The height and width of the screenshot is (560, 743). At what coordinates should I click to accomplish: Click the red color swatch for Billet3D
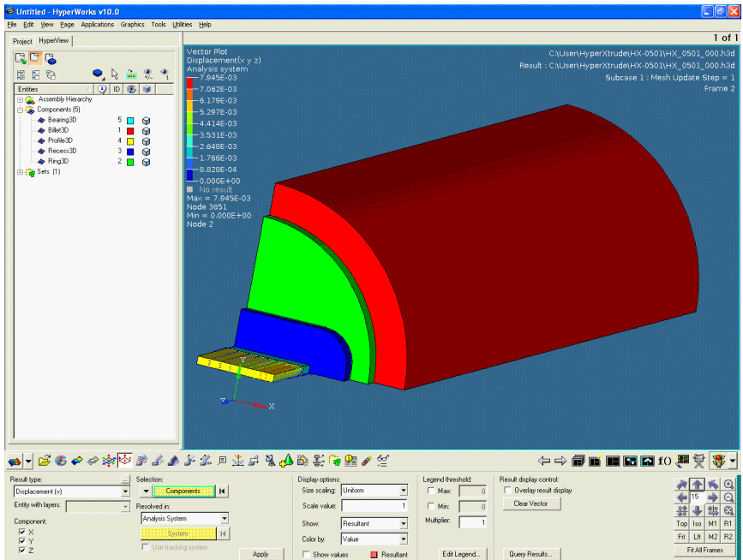tap(131, 131)
